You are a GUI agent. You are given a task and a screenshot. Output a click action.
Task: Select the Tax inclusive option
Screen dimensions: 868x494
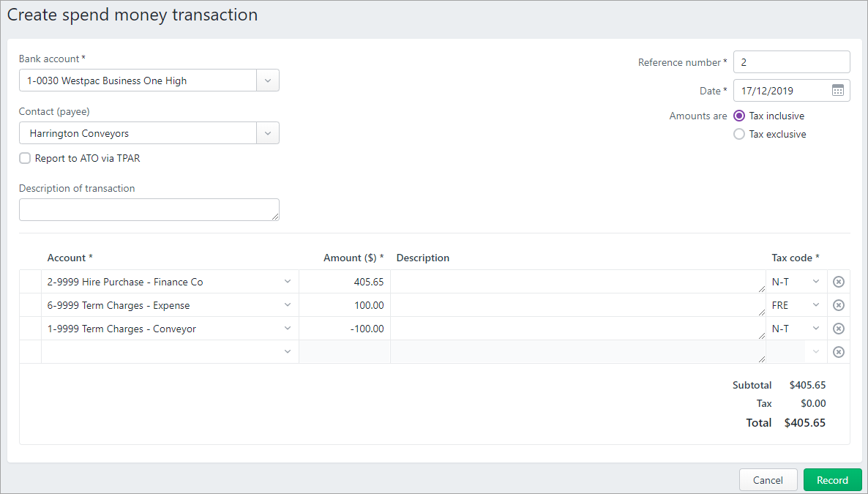(738, 116)
